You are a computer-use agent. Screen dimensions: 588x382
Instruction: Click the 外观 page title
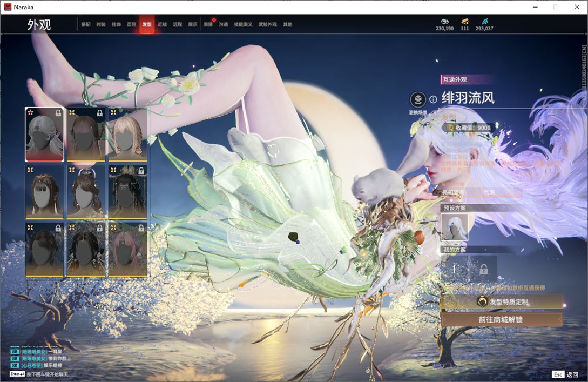pos(39,25)
